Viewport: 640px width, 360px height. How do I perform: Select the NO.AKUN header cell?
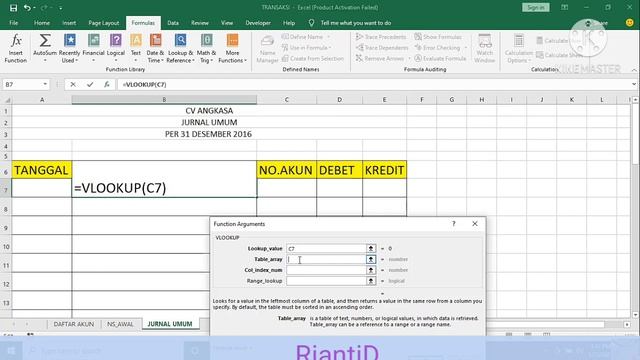coord(286,170)
